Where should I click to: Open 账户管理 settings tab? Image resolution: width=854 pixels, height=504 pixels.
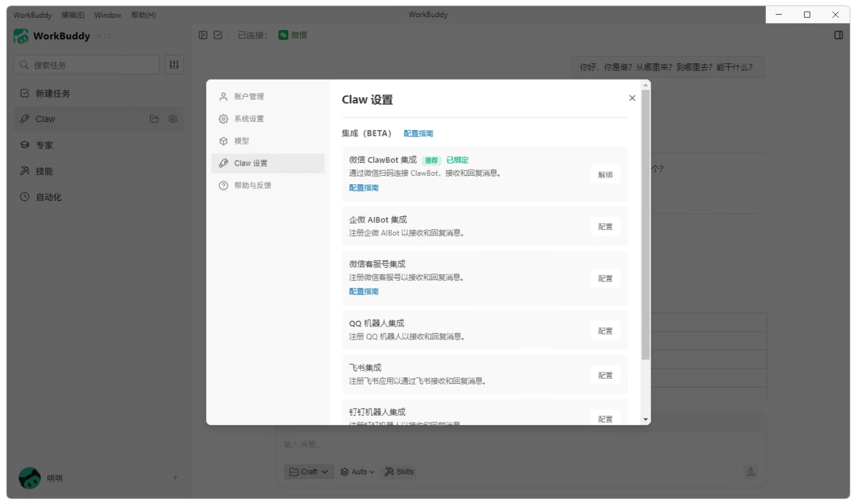[268, 97]
